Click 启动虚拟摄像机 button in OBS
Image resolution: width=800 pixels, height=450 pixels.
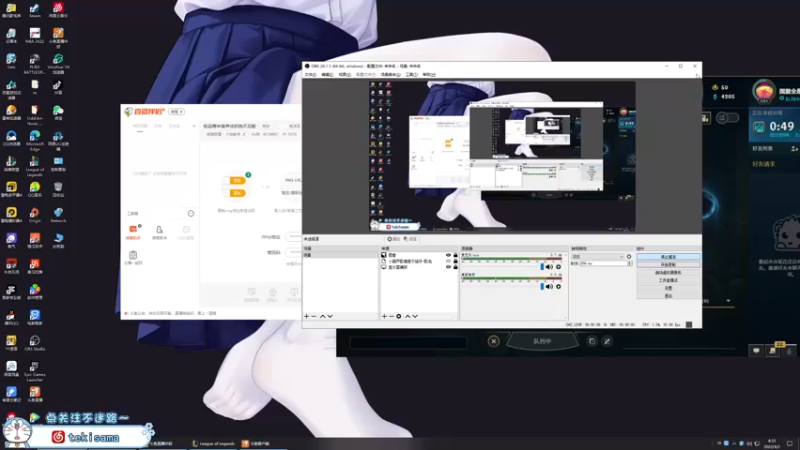pos(668,272)
